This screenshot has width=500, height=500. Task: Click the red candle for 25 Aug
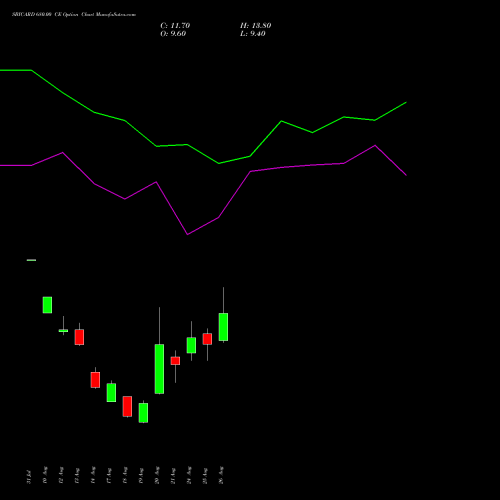207,339
